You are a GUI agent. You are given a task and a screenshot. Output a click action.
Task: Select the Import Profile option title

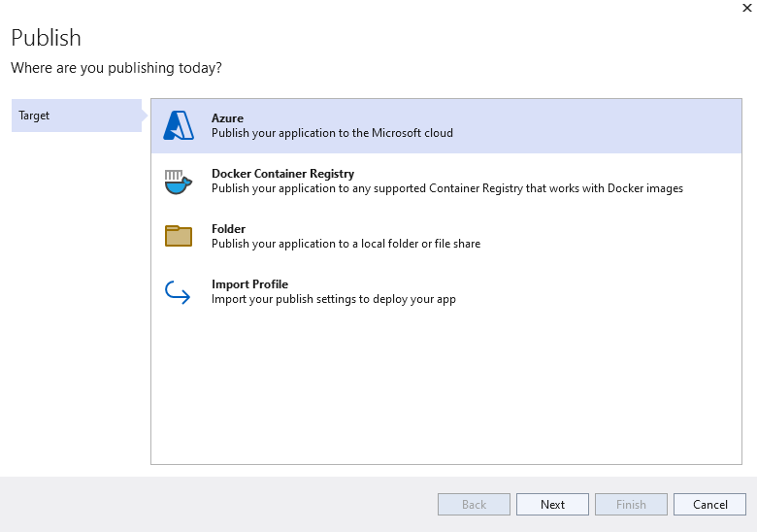(249, 284)
